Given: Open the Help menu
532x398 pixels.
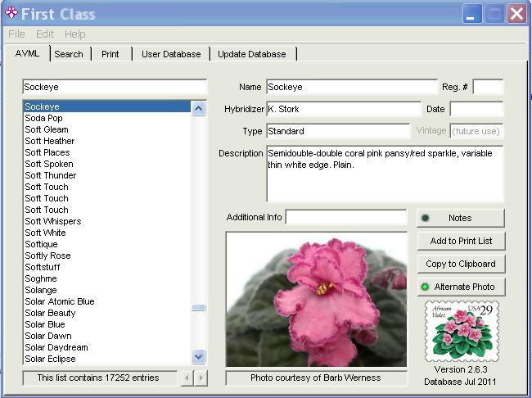Looking at the screenshot, I should pyautogui.click(x=74, y=34).
